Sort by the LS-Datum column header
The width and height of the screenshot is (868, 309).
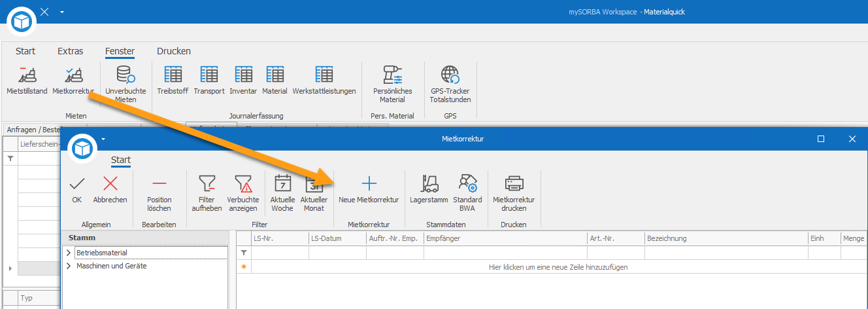[337, 239]
